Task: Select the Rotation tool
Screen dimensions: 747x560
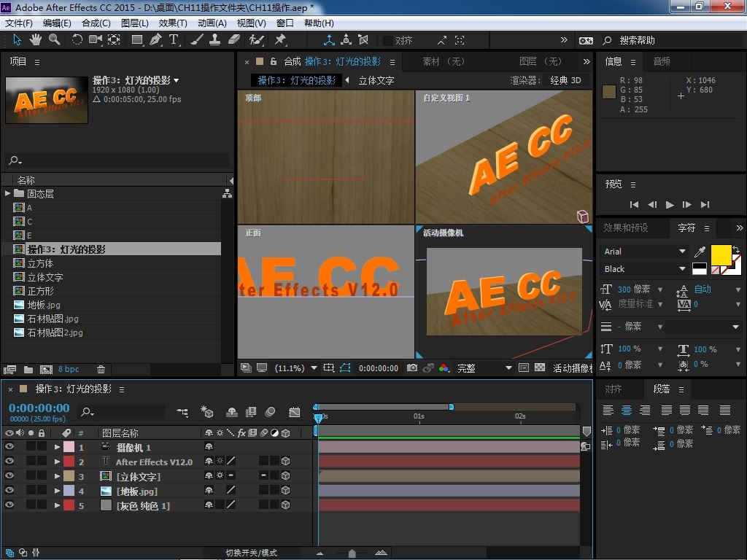Action: pyautogui.click(x=77, y=39)
